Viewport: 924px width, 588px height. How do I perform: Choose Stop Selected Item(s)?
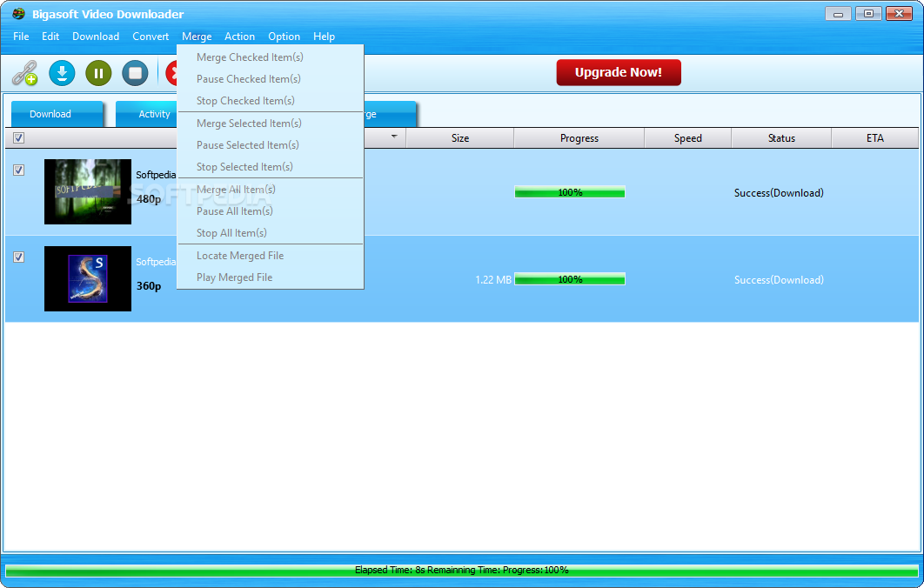pyautogui.click(x=271, y=167)
